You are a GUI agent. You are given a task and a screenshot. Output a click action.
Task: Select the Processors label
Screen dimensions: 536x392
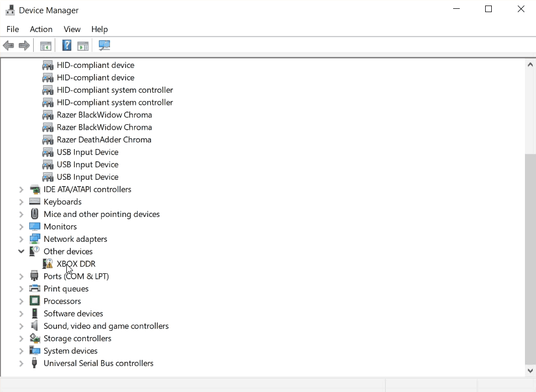point(62,301)
